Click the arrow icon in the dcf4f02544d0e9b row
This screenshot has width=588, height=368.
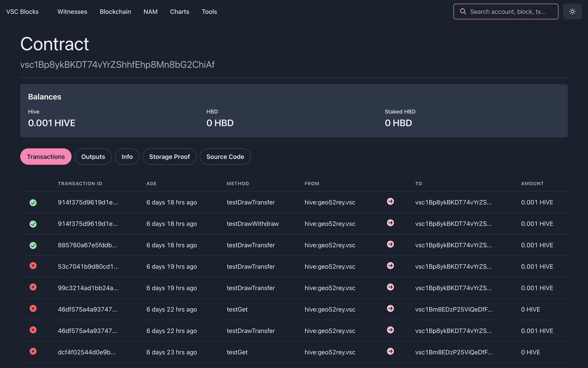click(390, 351)
